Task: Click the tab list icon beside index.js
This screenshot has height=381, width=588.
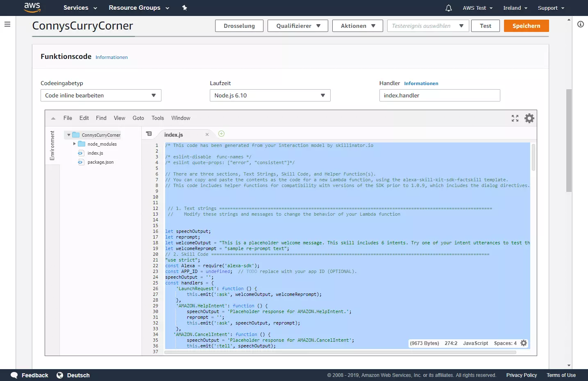Action: [x=149, y=134]
